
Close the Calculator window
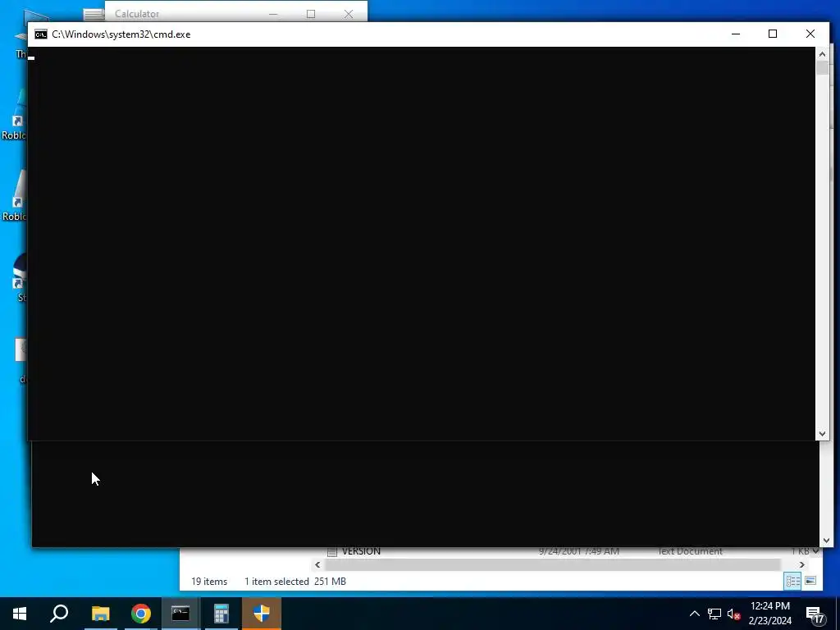click(x=349, y=14)
